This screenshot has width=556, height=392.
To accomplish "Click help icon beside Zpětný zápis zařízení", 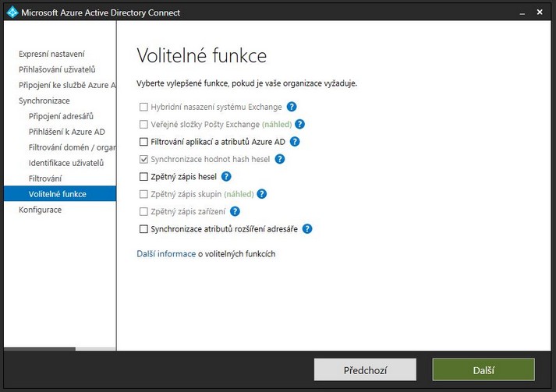I will [x=235, y=211].
